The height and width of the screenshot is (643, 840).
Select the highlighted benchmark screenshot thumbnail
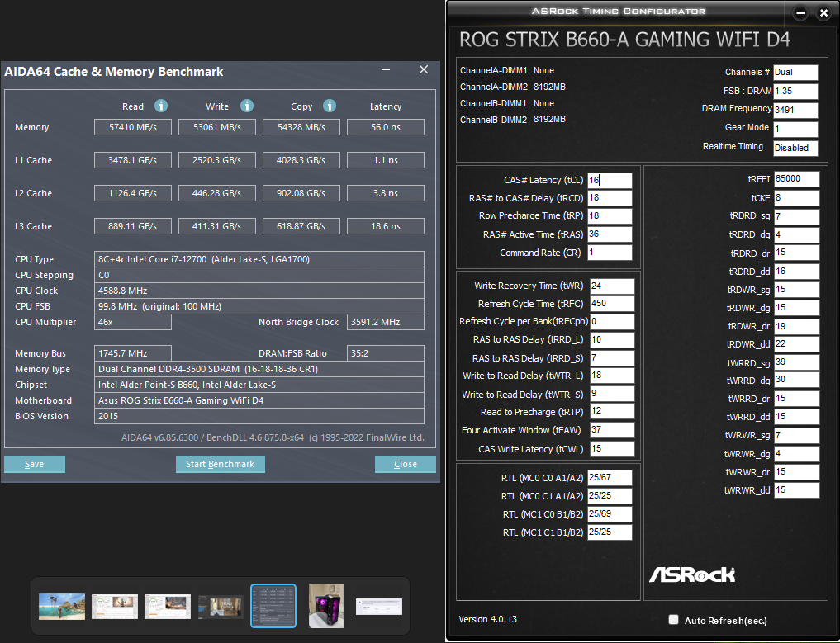click(273, 606)
